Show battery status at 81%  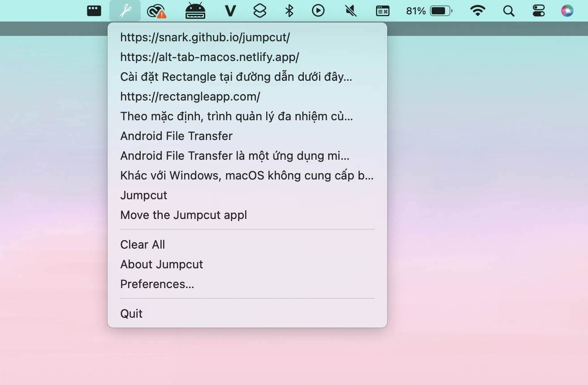coord(429,11)
